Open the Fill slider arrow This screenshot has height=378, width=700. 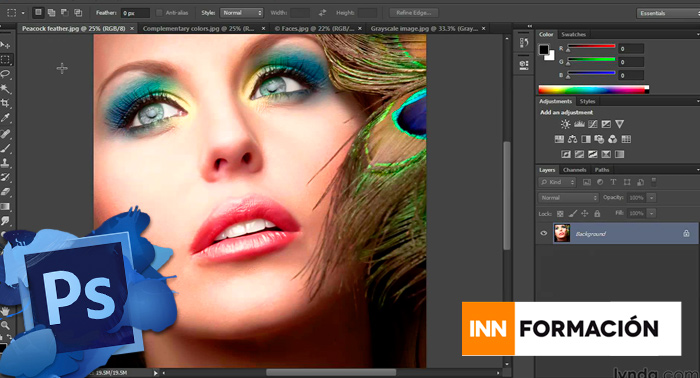pyautogui.click(x=651, y=213)
